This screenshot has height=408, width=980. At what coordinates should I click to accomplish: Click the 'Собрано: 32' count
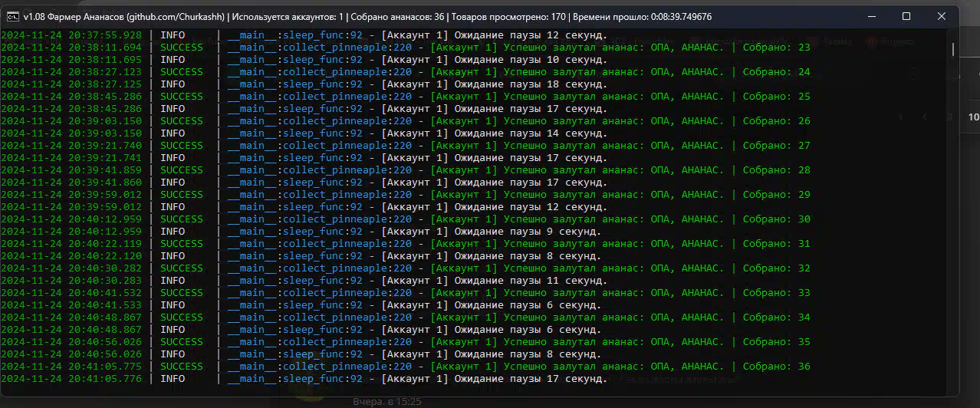[776, 268]
